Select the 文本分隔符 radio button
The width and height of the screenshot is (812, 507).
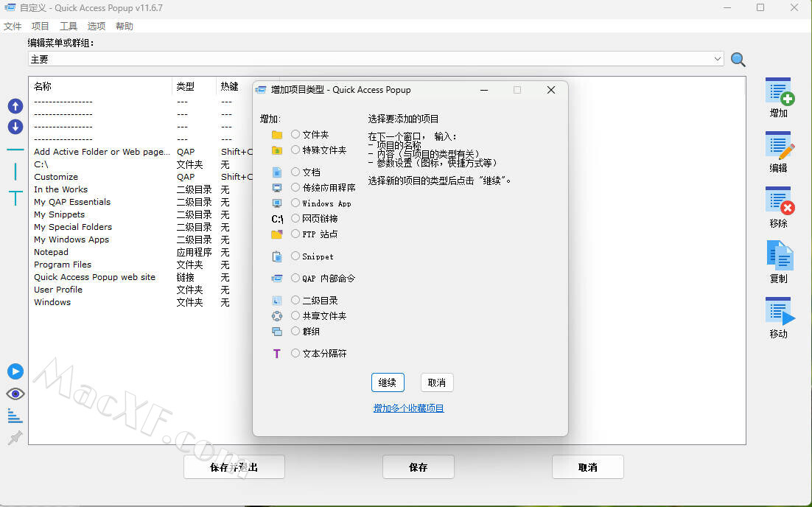point(295,353)
